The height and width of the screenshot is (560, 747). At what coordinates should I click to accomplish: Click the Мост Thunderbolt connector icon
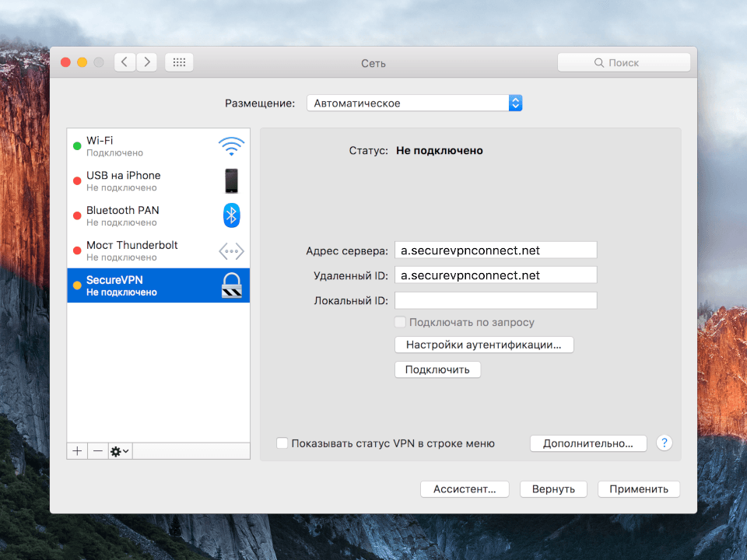[231, 250]
